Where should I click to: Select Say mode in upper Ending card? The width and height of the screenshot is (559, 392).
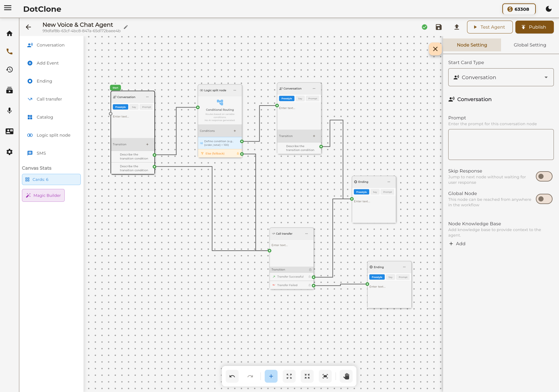(x=375, y=192)
